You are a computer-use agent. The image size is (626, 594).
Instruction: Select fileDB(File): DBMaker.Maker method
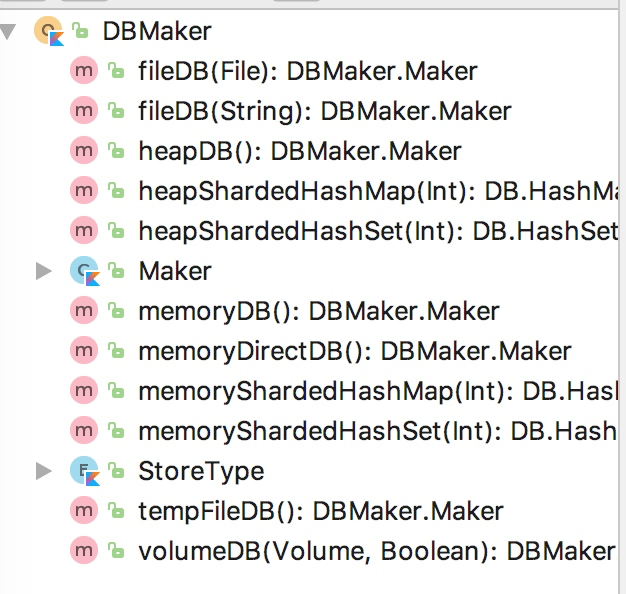point(308,71)
